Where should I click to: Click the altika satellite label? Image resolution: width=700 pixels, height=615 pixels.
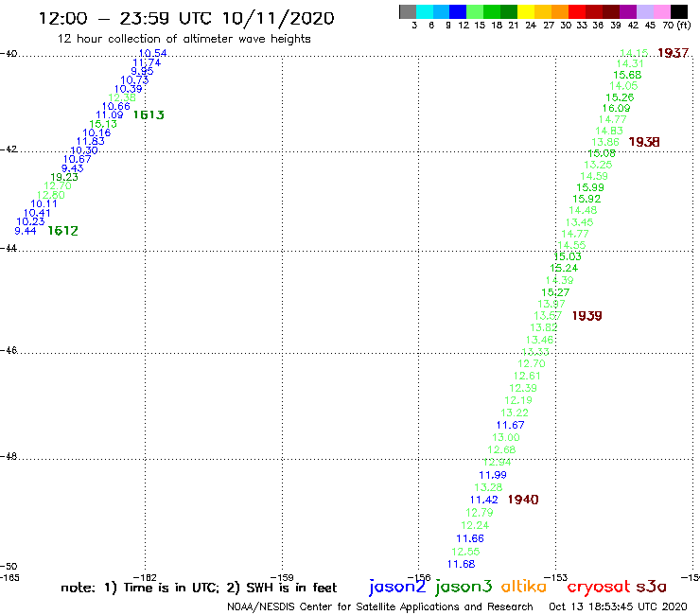[523, 587]
